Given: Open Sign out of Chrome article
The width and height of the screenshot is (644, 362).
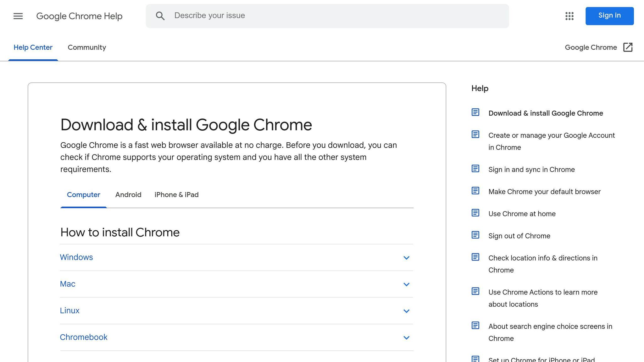Looking at the screenshot, I should tap(519, 236).
